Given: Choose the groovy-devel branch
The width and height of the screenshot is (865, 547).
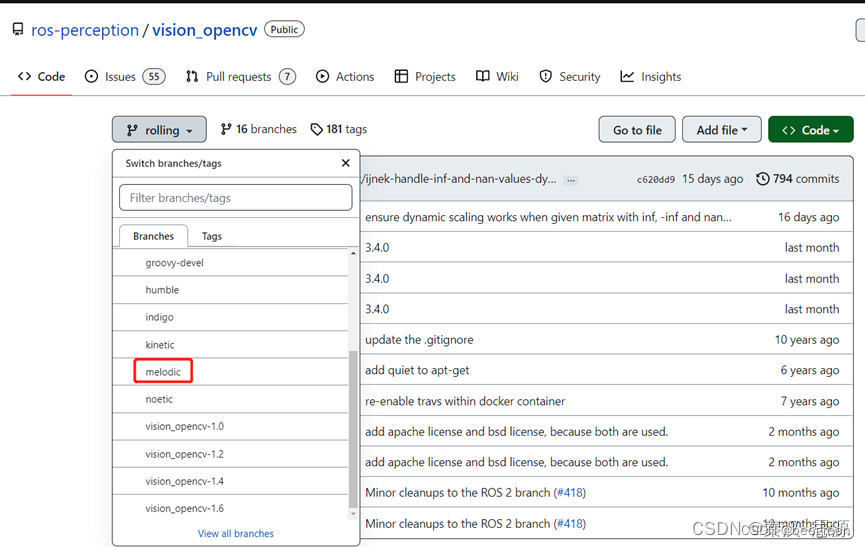Looking at the screenshot, I should [x=230, y=263].
